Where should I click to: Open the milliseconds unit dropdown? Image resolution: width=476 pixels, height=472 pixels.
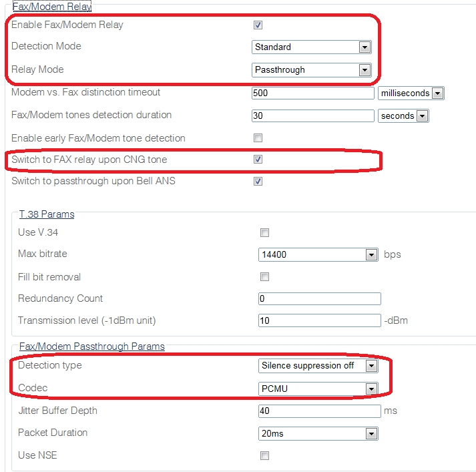[411, 93]
